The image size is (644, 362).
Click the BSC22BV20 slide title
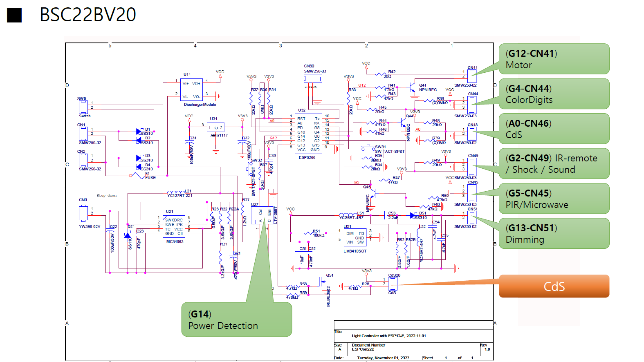tap(88, 15)
